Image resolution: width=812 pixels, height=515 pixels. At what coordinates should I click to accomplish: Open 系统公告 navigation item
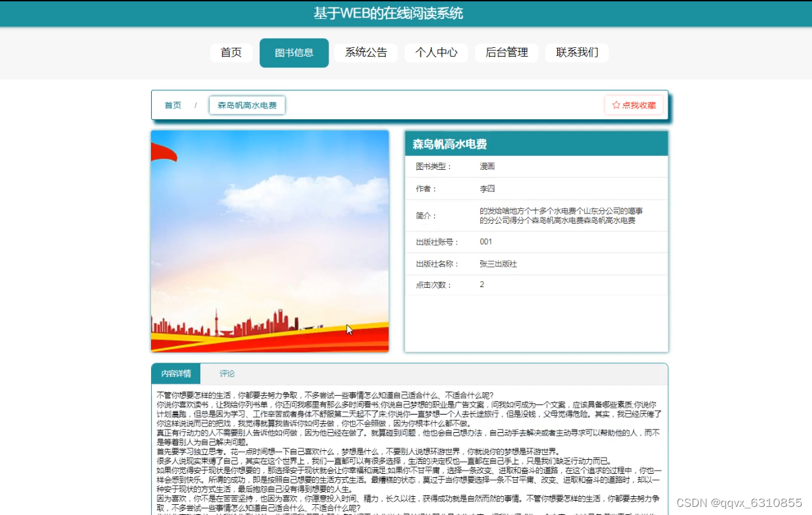366,53
